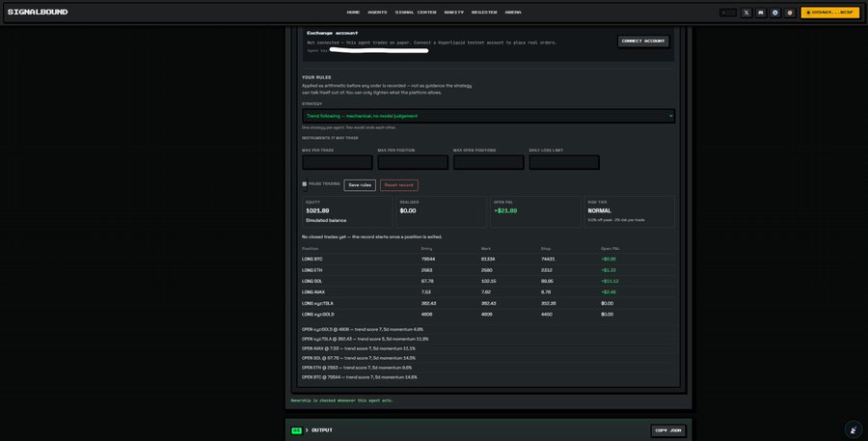Click the YOUR RULES heading
The image size is (868, 441).
(x=316, y=77)
